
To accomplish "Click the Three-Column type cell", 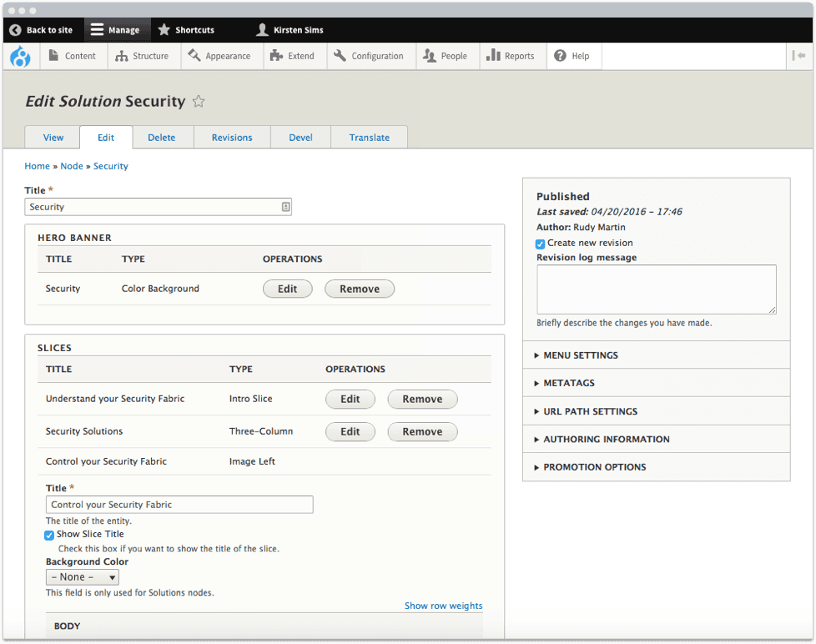I will click(261, 431).
